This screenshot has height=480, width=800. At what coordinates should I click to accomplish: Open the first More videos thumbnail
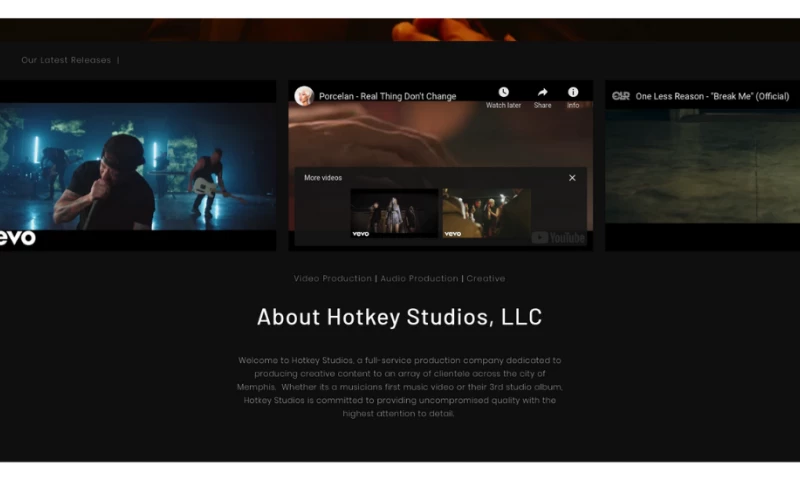point(394,213)
